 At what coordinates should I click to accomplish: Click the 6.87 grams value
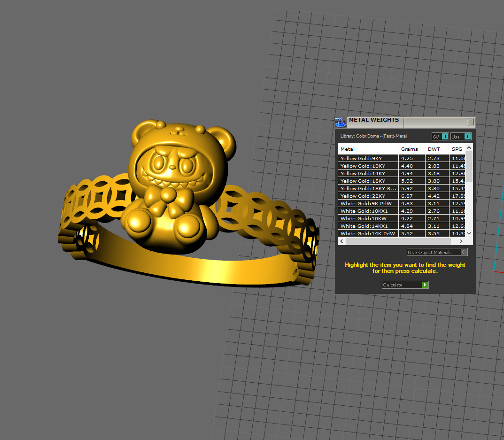407,196
